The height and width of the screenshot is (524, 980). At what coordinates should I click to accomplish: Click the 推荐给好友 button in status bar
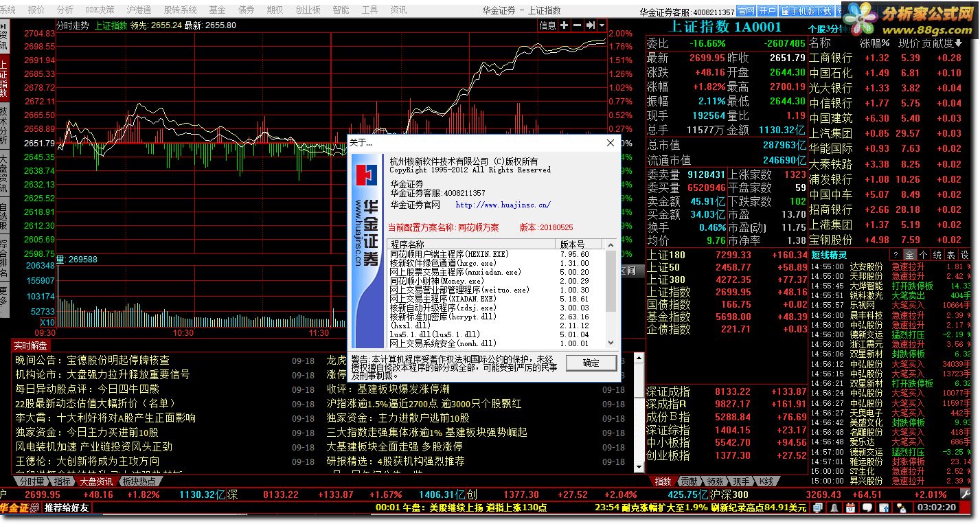(67, 508)
